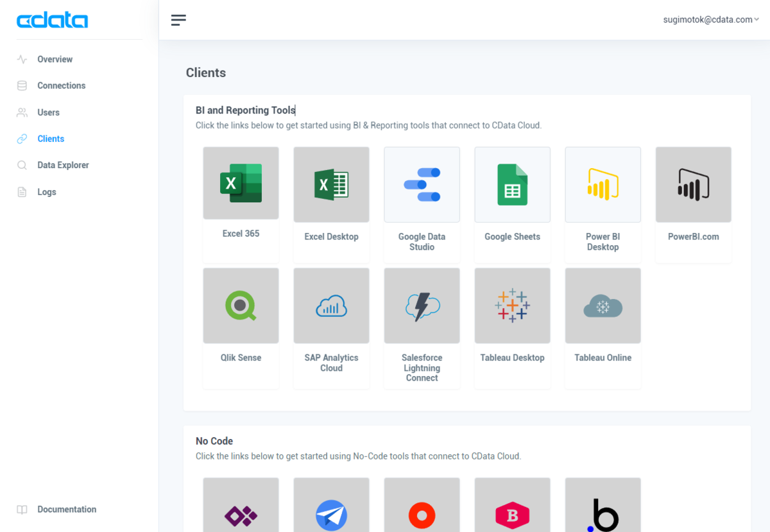Click the Google Data Studio label

422,242
